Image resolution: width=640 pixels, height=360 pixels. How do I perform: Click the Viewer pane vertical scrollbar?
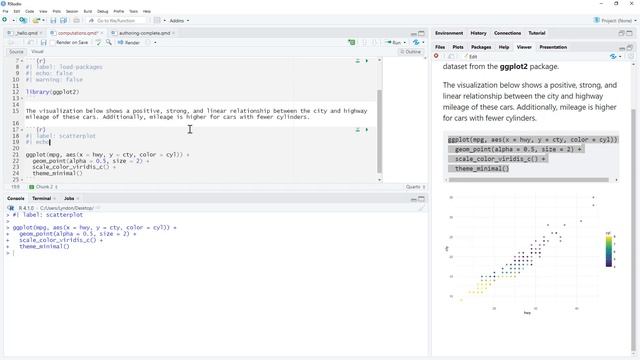tap(633, 229)
